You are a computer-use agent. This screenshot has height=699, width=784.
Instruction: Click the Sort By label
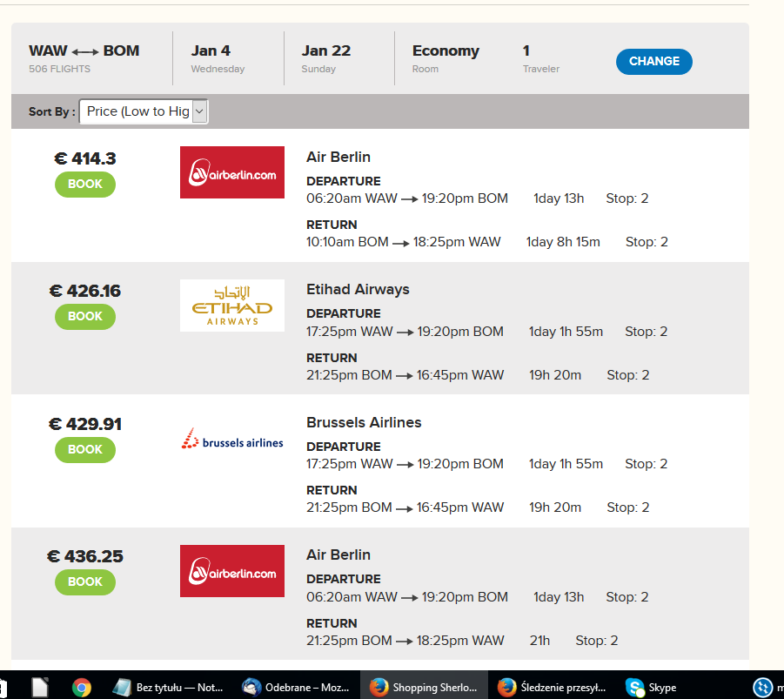[x=51, y=111]
